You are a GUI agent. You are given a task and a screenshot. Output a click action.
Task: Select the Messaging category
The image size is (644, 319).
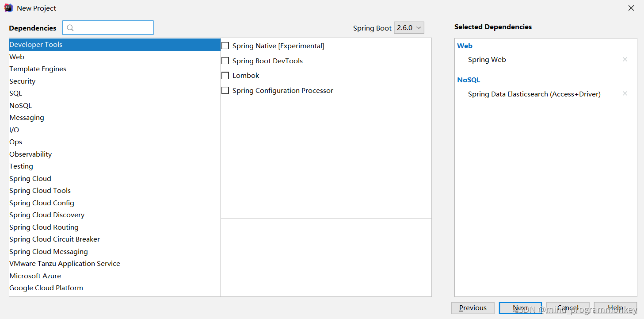[115, 118]
